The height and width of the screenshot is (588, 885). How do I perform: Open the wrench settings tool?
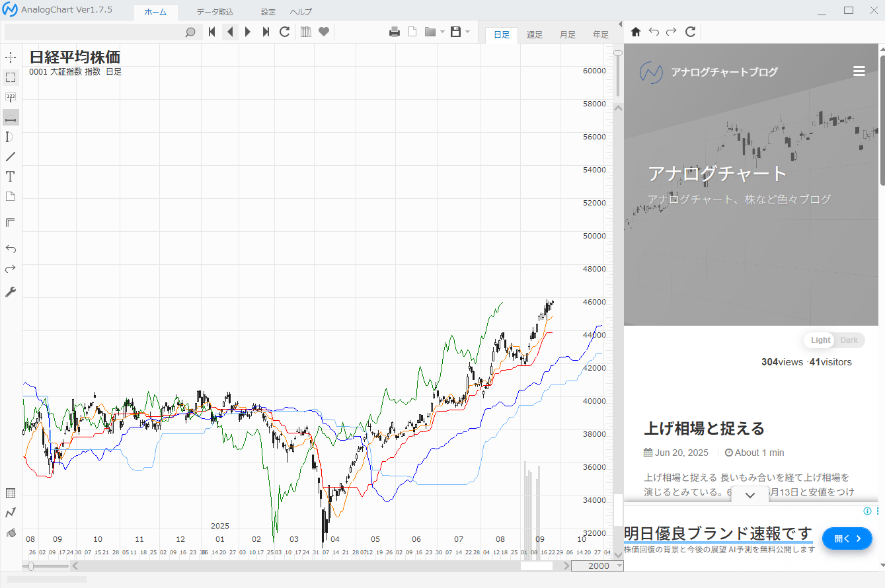tap(11, 292)
